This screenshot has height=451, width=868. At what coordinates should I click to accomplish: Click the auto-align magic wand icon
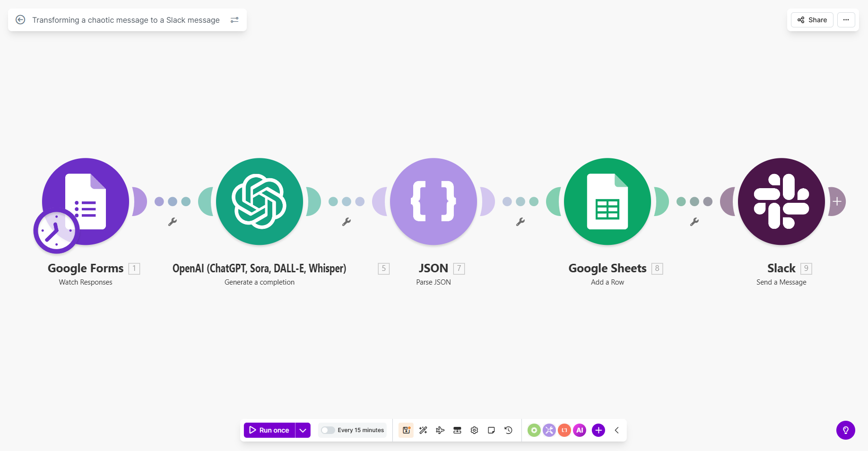point(423,430)
